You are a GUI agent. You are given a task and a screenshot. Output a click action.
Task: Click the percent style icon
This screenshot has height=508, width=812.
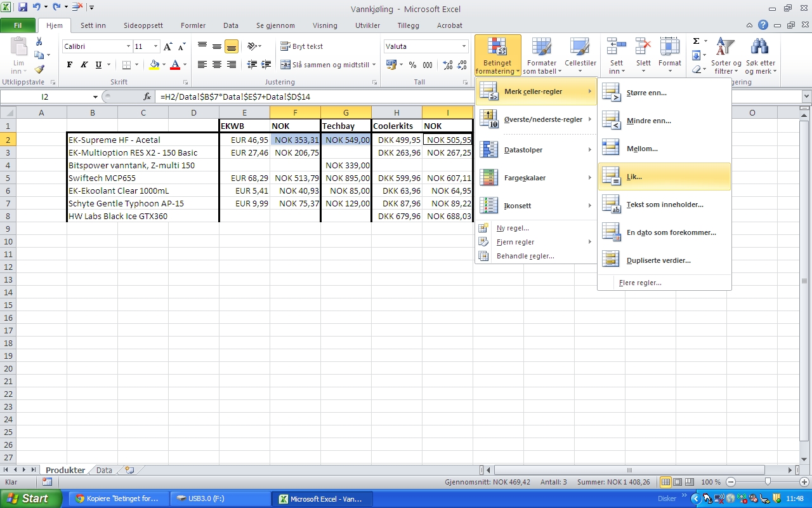point(413,65)
